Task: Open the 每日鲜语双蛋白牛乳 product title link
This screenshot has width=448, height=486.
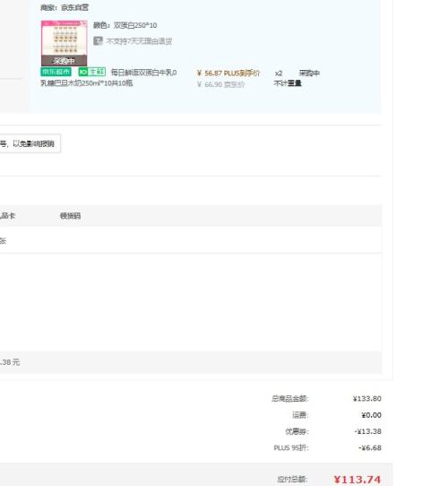Action: click(x=108, y=78)
